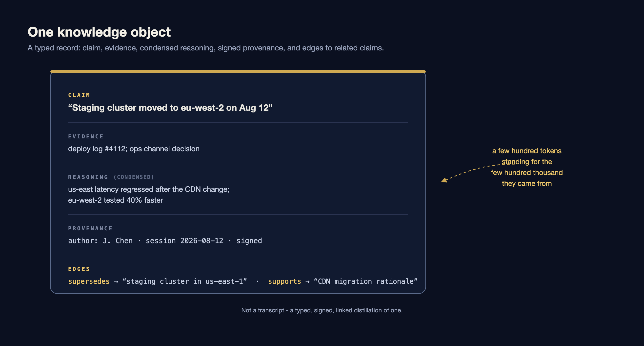Click the 'supersedes' edge keyword
This screenshot has height=346, width=644.
[89, 281]
